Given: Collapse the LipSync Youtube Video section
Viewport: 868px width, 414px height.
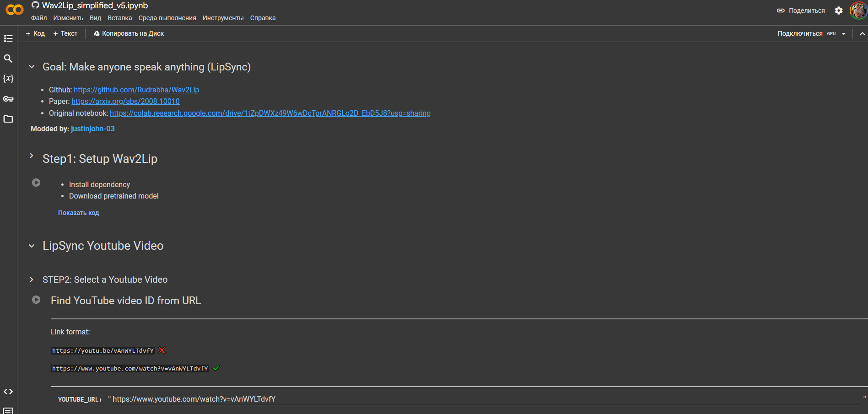Looking at the screenshot, I should [x=32, y=246].
